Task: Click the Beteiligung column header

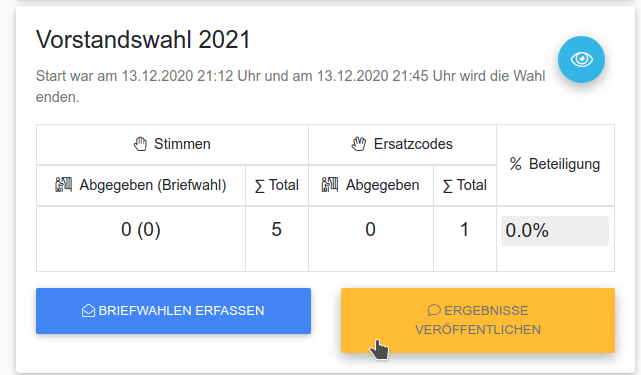Action: tap(555, 164)
